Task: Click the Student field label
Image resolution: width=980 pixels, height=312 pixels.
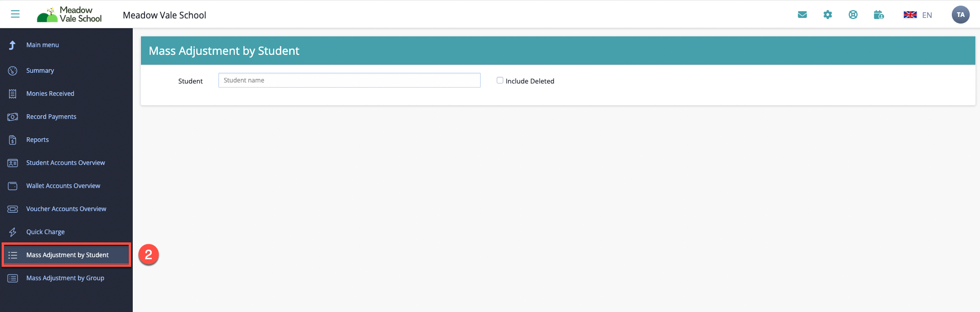Action: tap(190, 81)
